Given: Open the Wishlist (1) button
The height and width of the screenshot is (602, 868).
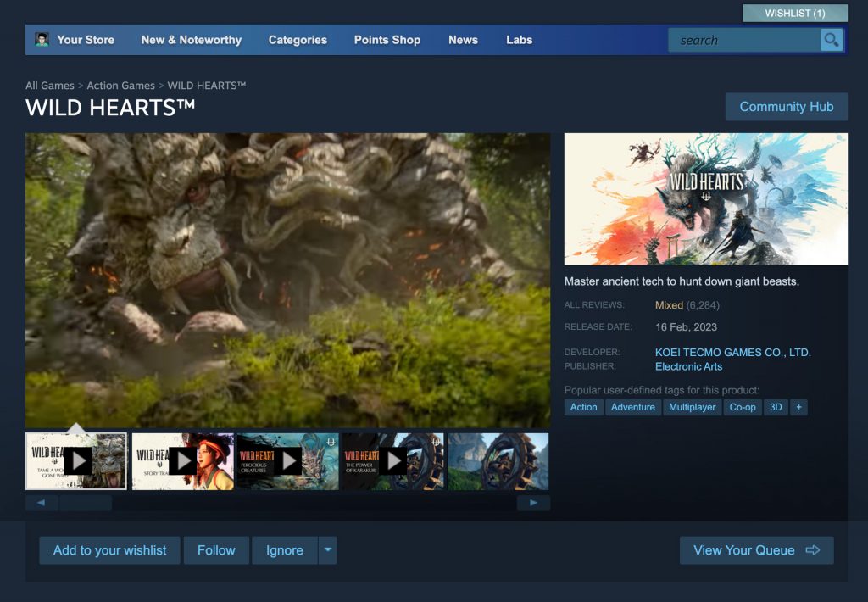Looking at the screenshot, I should [x=795, y=14].
